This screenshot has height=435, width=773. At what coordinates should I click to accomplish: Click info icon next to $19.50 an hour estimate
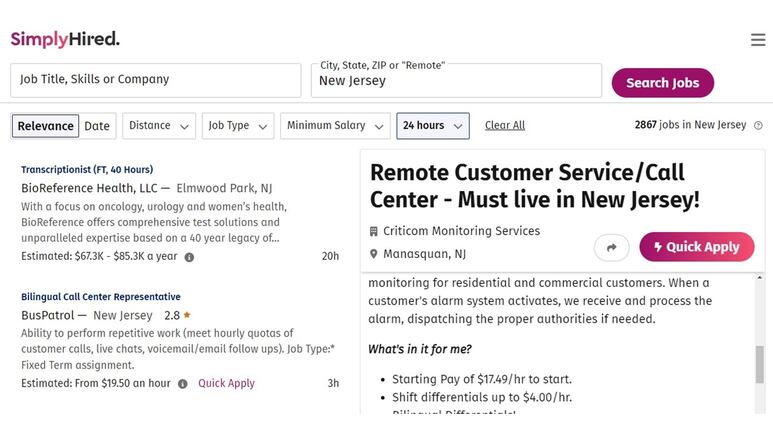pyautogui.click(x=182, y=384)
